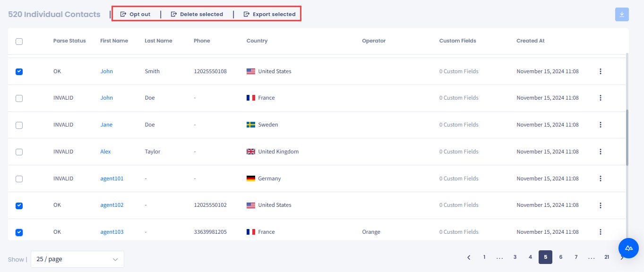
Task: Click phone number 33639981205
Action: click(210, 232)
